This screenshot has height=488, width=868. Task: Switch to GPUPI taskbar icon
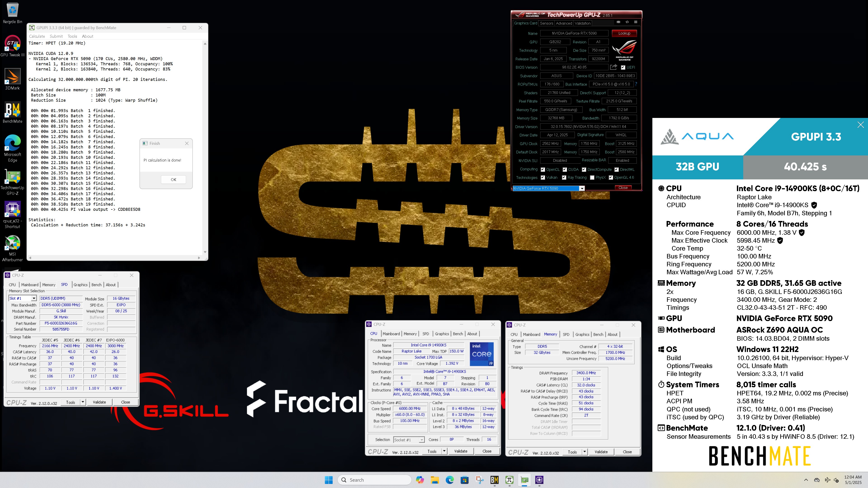(509, 480)
